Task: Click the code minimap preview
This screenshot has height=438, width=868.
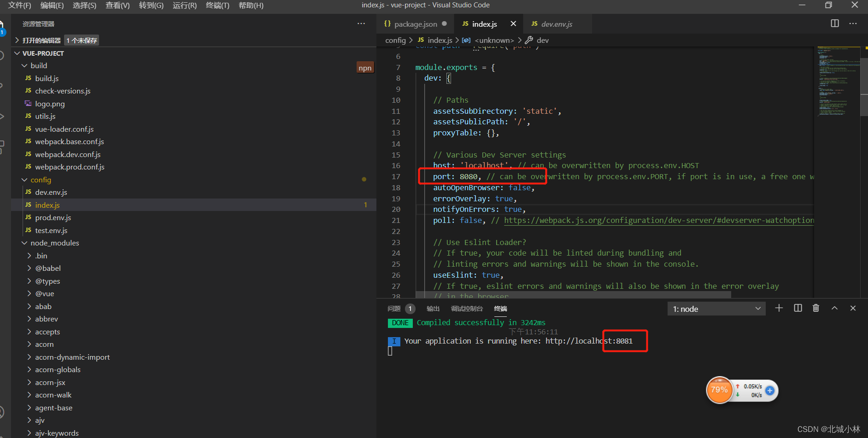Action: tap(839, 81)
